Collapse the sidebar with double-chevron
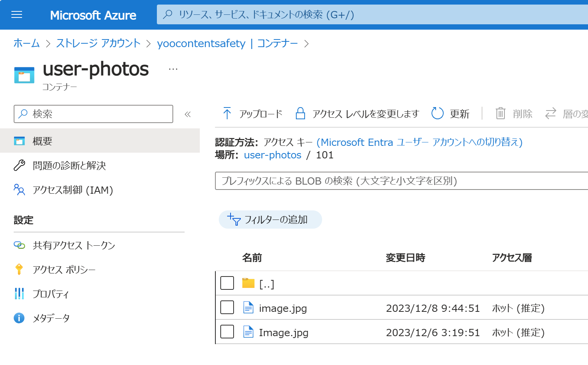 pyautogui.click(x=188, y=114)
